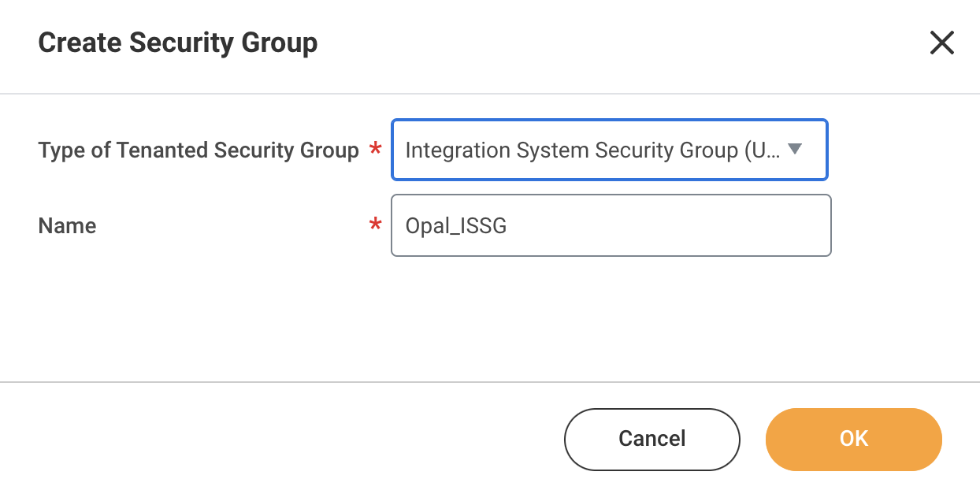Click the empty footer area left of Cancel
980x479 pixels.
coord(276,439)
